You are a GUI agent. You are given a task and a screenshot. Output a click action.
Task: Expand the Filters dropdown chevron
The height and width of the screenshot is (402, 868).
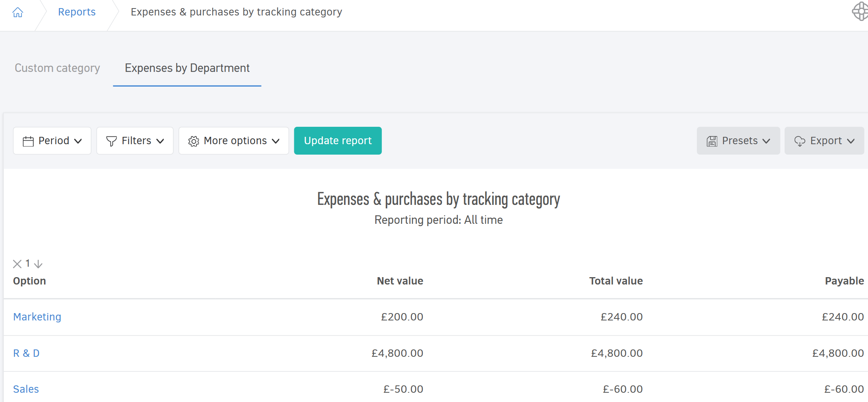[160, 141]
